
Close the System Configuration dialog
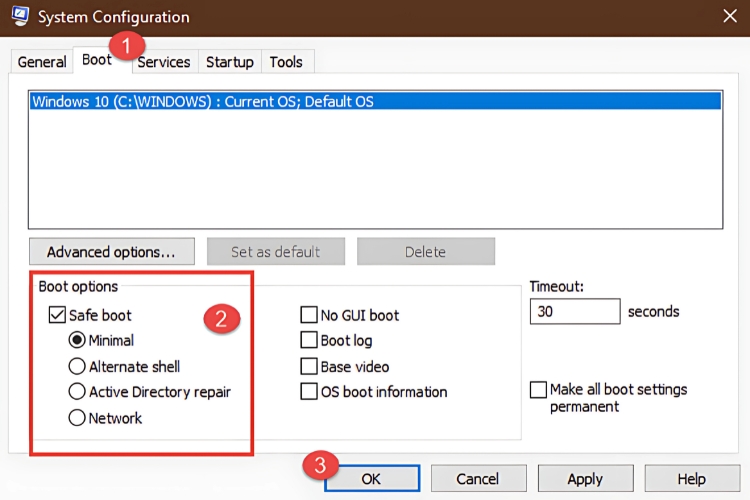[729, 16]
